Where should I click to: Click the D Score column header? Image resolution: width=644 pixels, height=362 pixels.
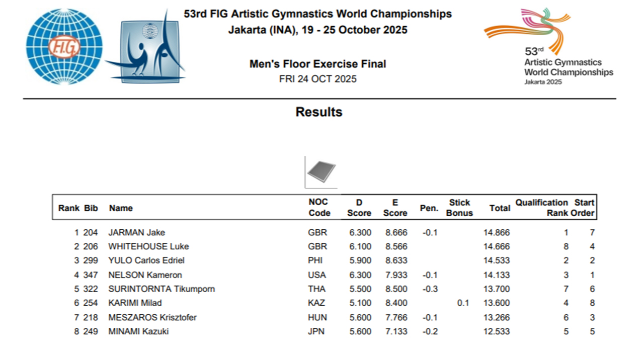tap(359, 208)
